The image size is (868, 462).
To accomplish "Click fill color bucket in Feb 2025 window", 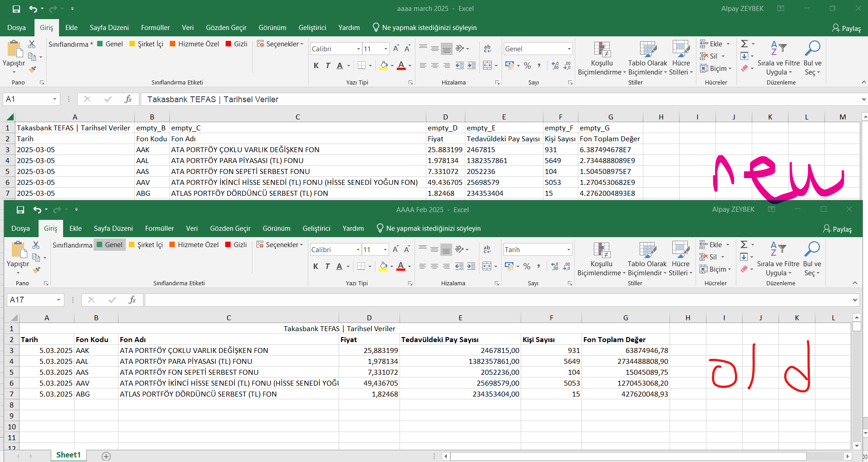I will 384,267.
